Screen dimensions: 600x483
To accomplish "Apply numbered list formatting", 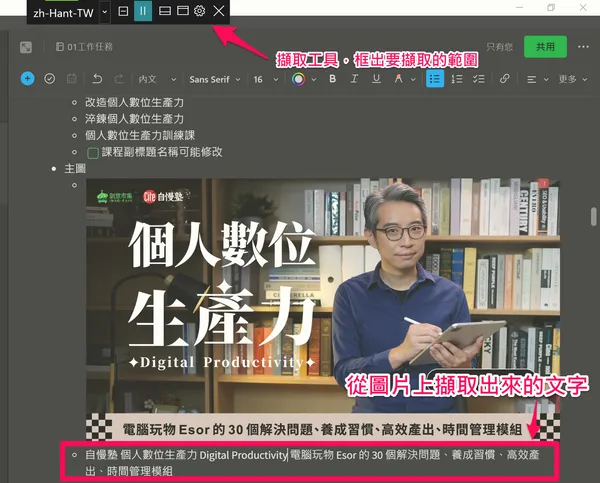I will tap(457, 79).
